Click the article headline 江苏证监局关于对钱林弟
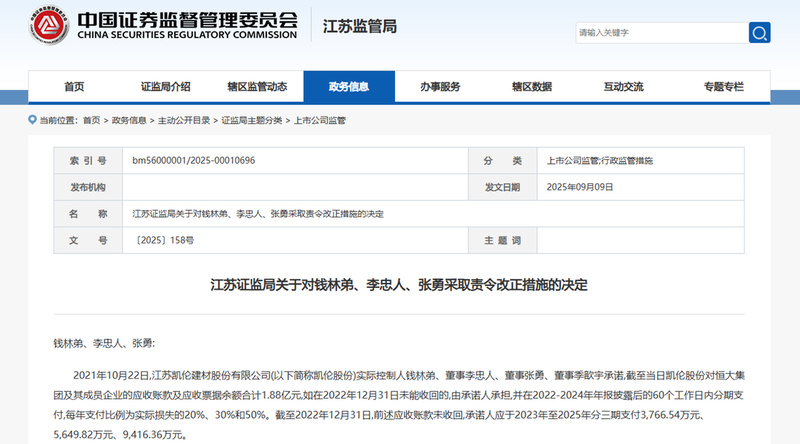The height and width of the screenshot is (444, 800). pyautogui.click(x=399, y=285)
